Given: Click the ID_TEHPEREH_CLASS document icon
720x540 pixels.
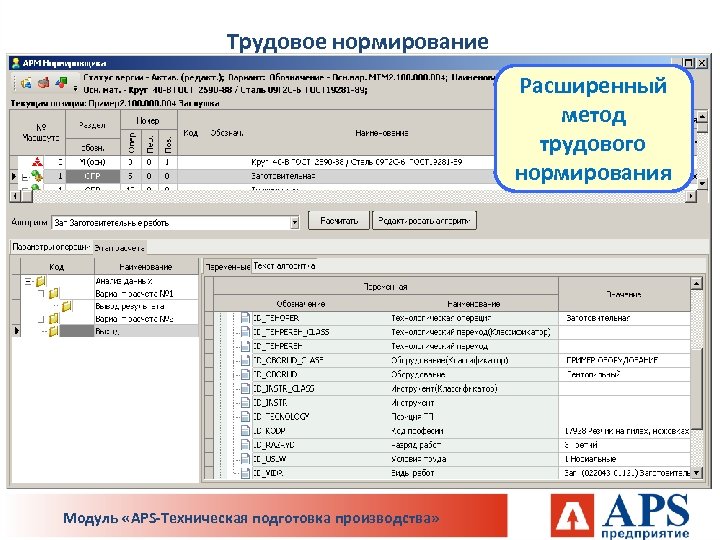Looking at the screenshot, I should pyautogui.click(x=245, y=332).
